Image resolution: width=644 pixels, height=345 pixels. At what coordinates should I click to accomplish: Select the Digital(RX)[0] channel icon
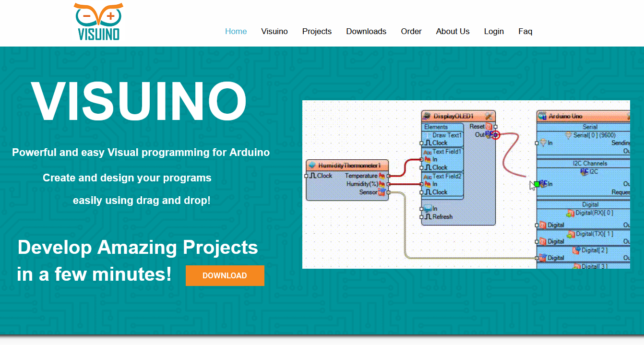(572, 213)
